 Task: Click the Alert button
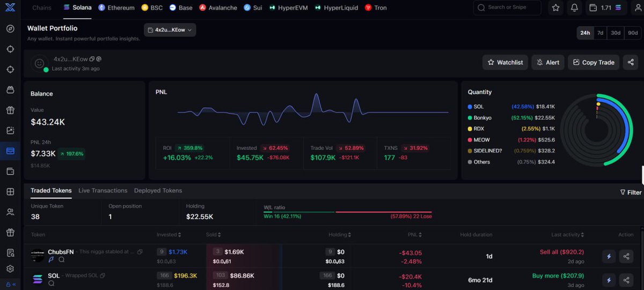click(x=547, y=62)
